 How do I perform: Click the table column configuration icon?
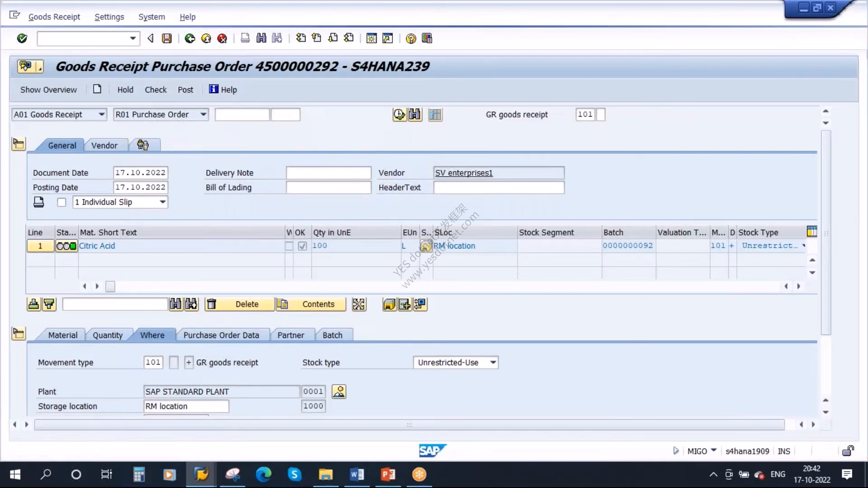click(x=812, y=232)
